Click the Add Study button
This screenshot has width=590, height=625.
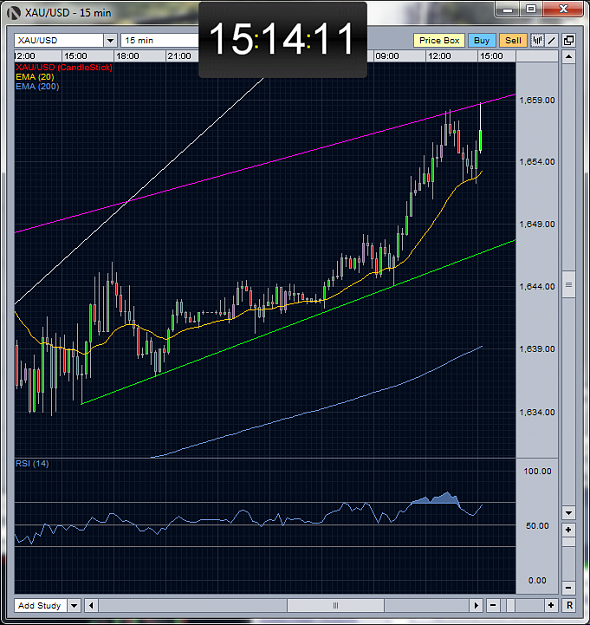point(40,605)
